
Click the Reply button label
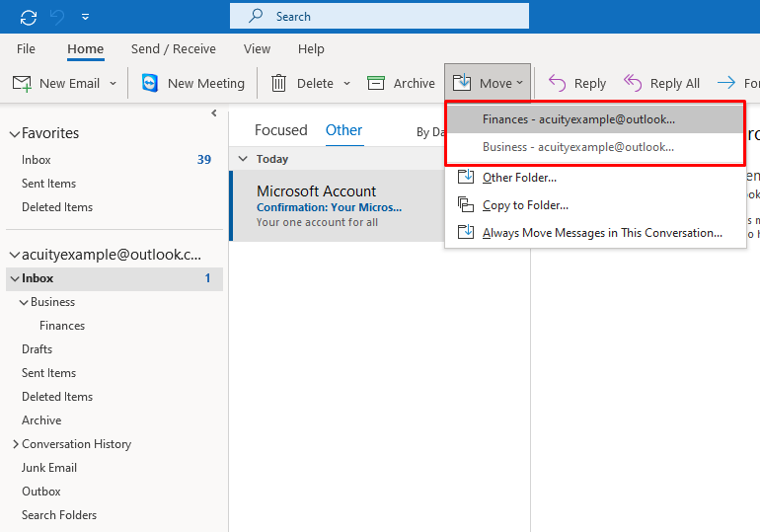pyautogui.click(x=590, y=83)
